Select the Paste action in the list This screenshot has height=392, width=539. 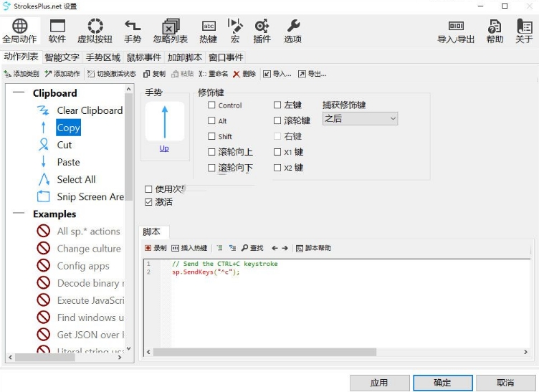pyautogui.click(x=68, y=162)
